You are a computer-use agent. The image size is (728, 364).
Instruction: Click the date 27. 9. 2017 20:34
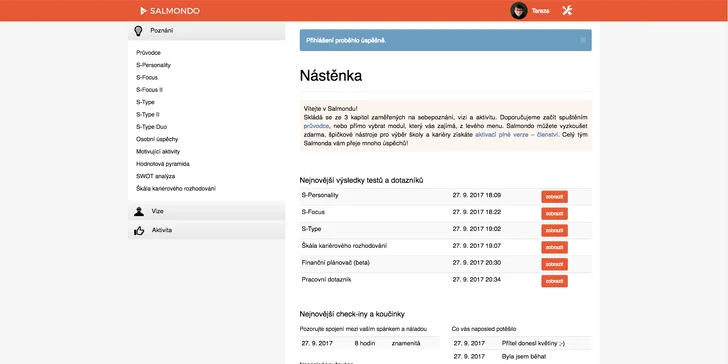pos(477,280)
